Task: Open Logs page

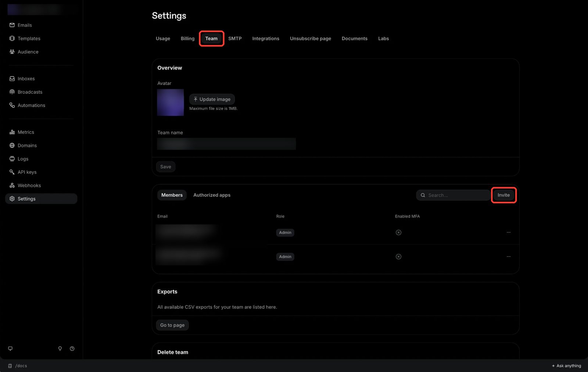Action: pyautogui.click(x=19, y=159)
